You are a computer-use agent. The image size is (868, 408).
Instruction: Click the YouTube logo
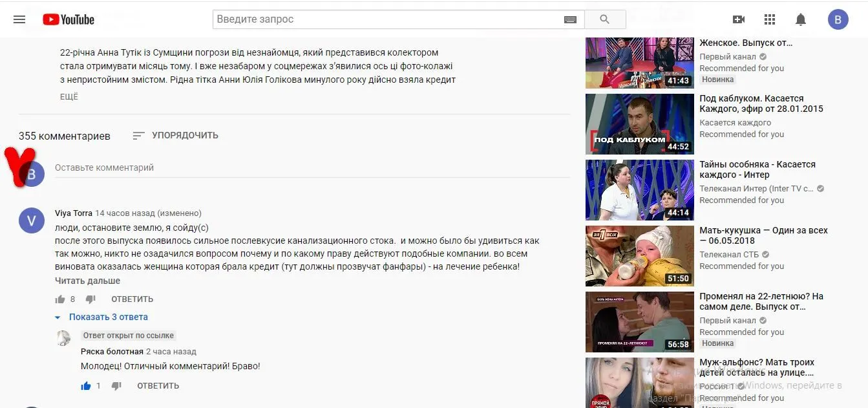69,19
